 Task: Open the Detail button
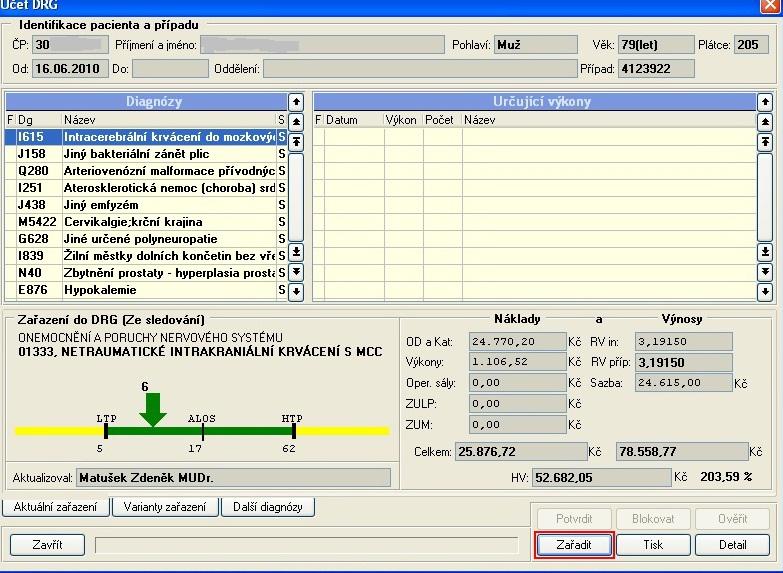click(x=733, y=545)
